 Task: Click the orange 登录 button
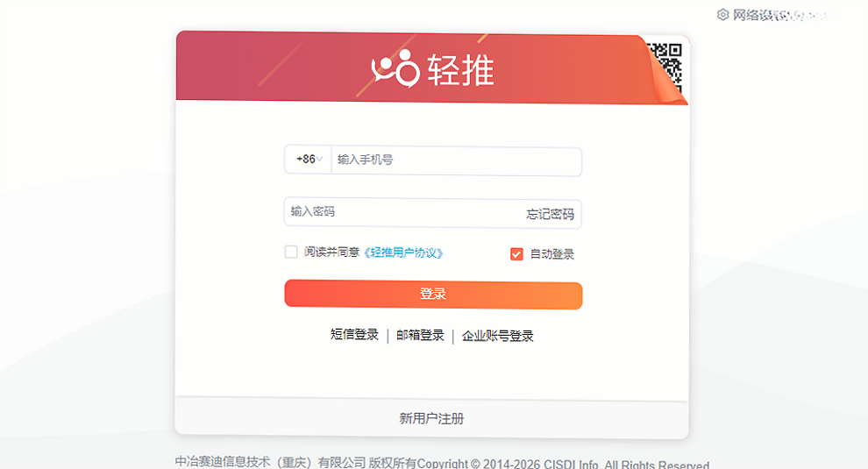tap(433, 294)
